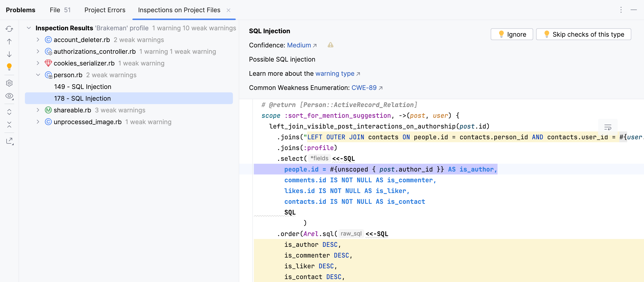Open the tool window in editor icon
The height and width of the screenshot is (282, 644).
pos(9,141)
